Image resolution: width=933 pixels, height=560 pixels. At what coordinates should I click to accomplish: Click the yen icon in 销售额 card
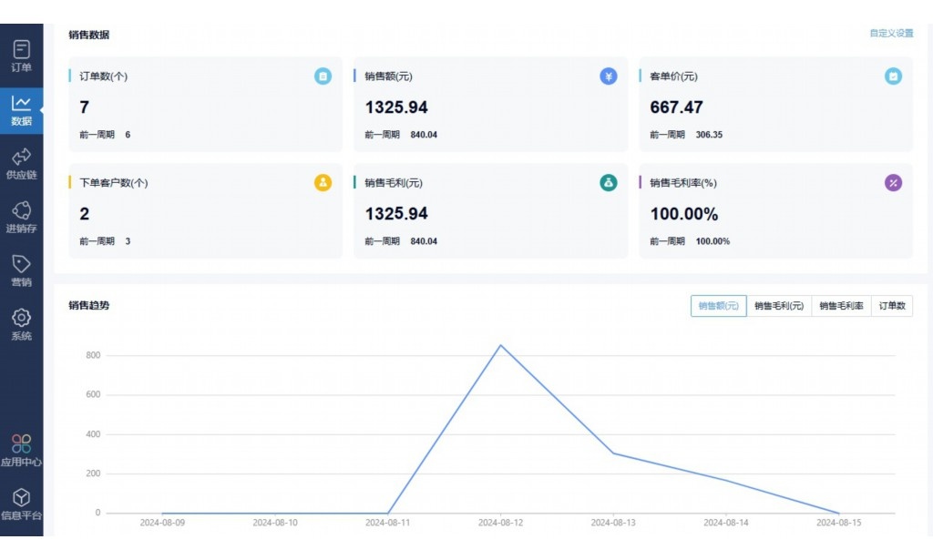[609, 76]
